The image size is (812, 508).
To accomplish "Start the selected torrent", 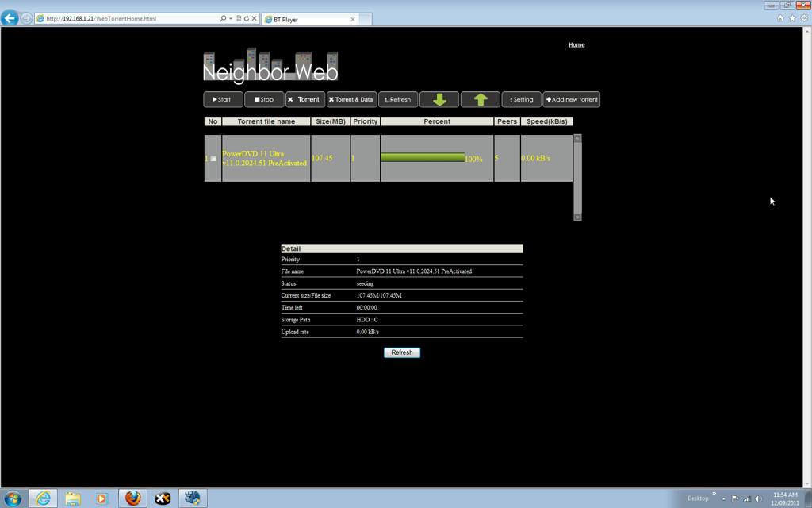I will [x=223, y=99].
